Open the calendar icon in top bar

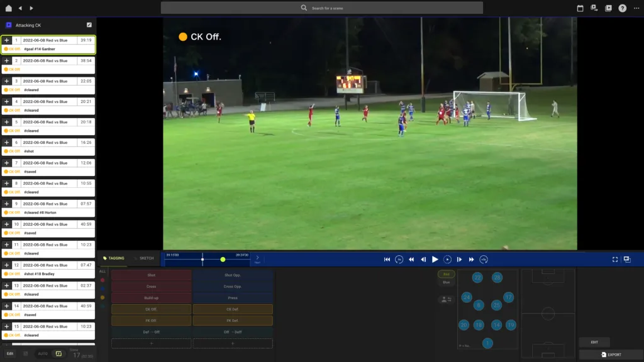[580, 8]
